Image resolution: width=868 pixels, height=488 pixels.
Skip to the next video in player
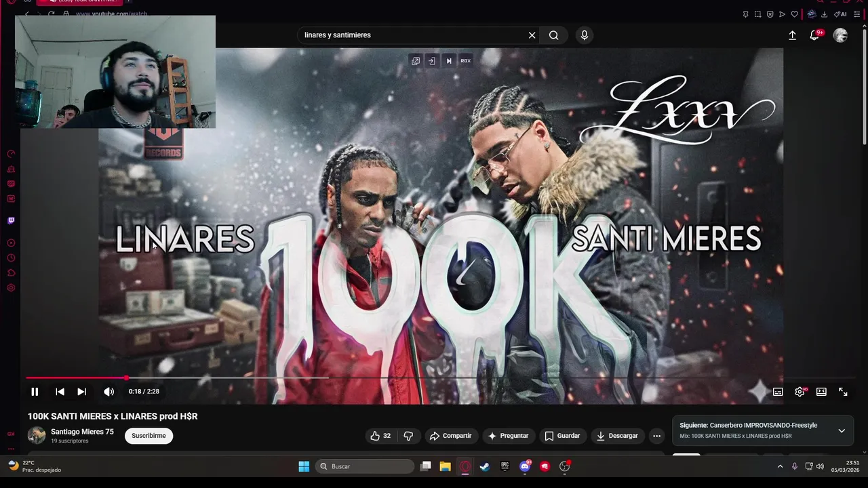click(81, 392)
